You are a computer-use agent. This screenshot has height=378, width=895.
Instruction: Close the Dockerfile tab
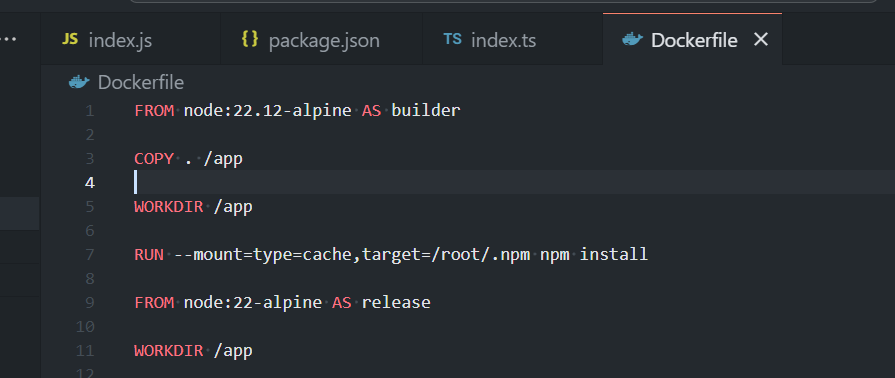[761, 39]
